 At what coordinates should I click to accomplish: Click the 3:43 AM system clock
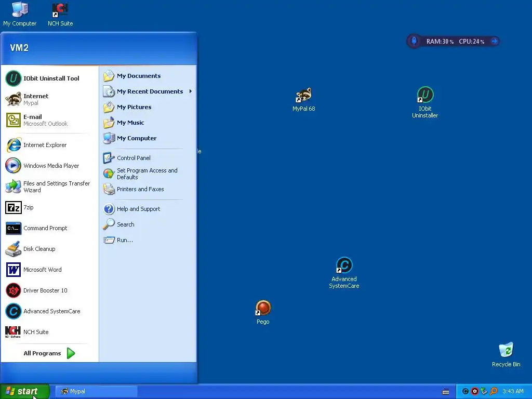click(x=513, y=392)
